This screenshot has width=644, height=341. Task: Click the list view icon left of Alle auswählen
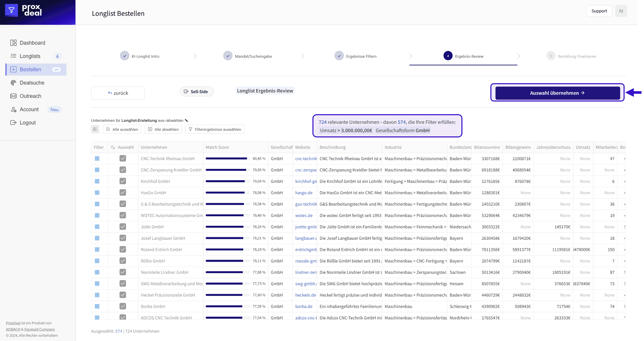click(95, 129)
